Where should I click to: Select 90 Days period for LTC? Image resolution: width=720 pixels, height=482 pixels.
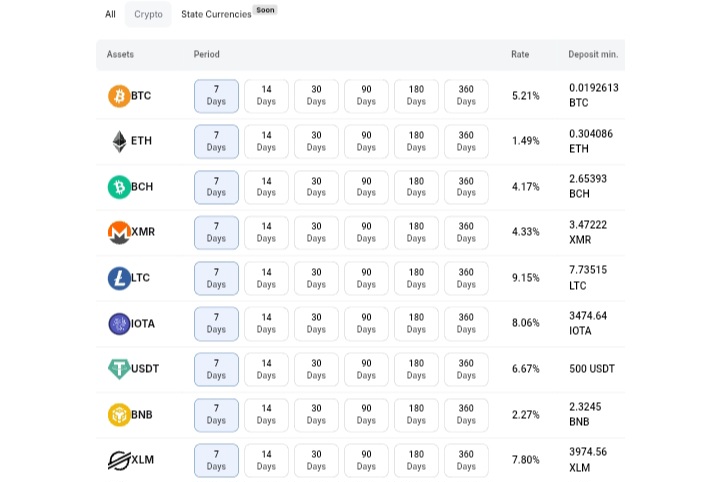click(366, 278)
